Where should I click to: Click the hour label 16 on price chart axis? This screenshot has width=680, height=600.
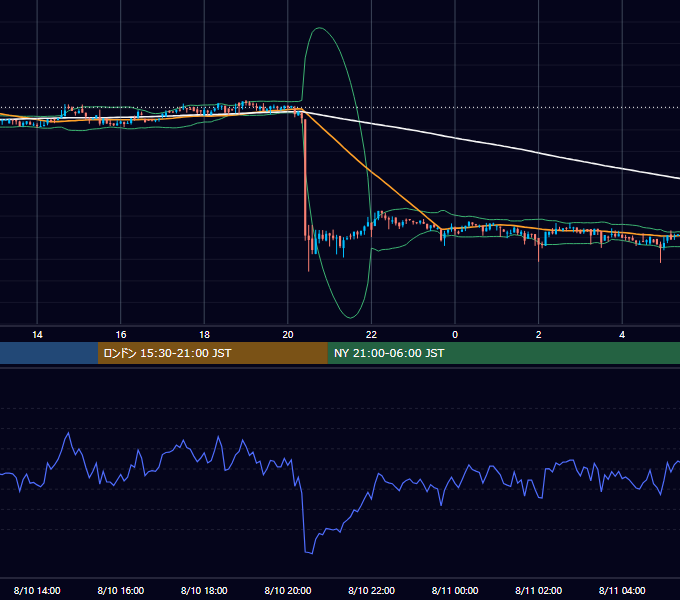[x=121, y=335]
